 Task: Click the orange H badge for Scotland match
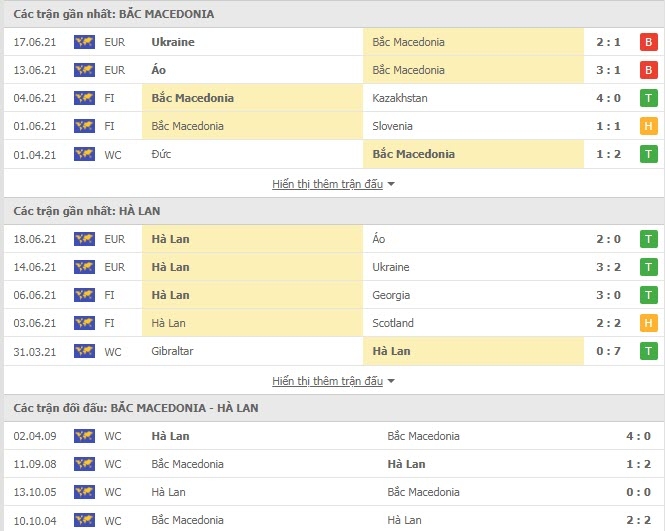(x=648, y=323)
